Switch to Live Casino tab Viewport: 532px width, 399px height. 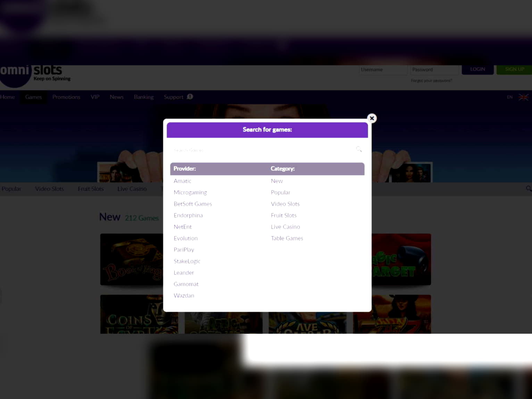132,189
